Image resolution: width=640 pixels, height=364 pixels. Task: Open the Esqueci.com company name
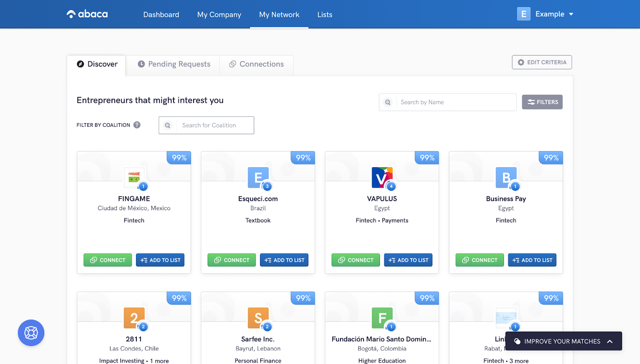pyautogui.click(x=258, y=199)
